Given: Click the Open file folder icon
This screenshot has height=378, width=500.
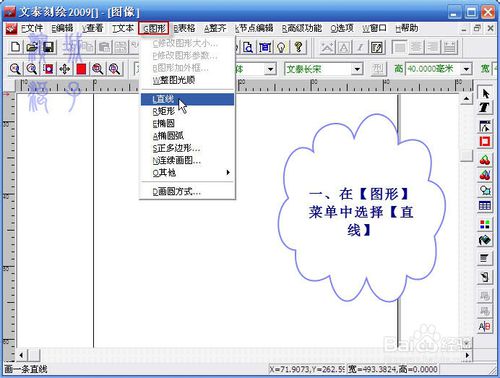Looking at the screenshot, I should 32,47.
